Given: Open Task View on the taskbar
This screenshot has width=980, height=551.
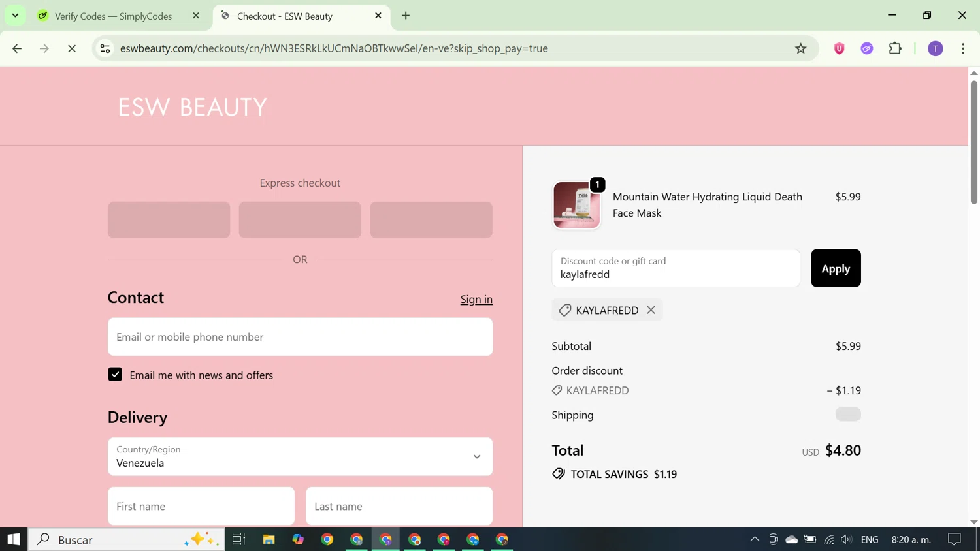Looking at the screenshot, I should [x=238, y=539].
